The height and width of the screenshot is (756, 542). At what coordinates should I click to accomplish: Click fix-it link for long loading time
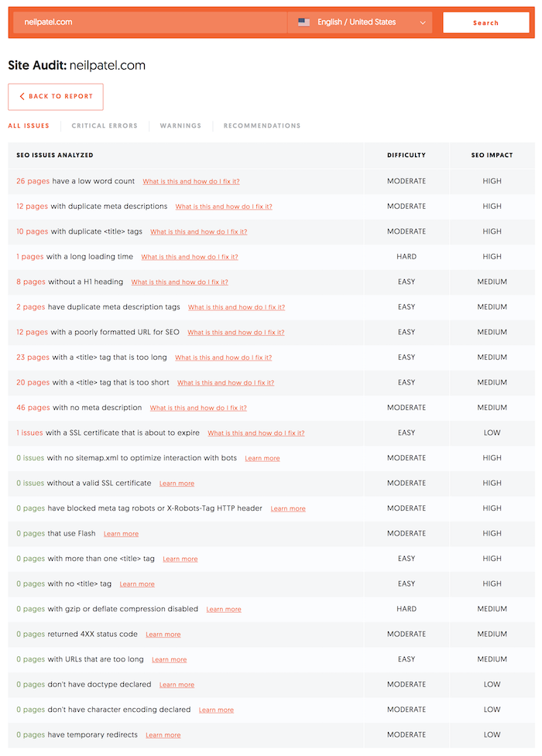click(190, 257)
